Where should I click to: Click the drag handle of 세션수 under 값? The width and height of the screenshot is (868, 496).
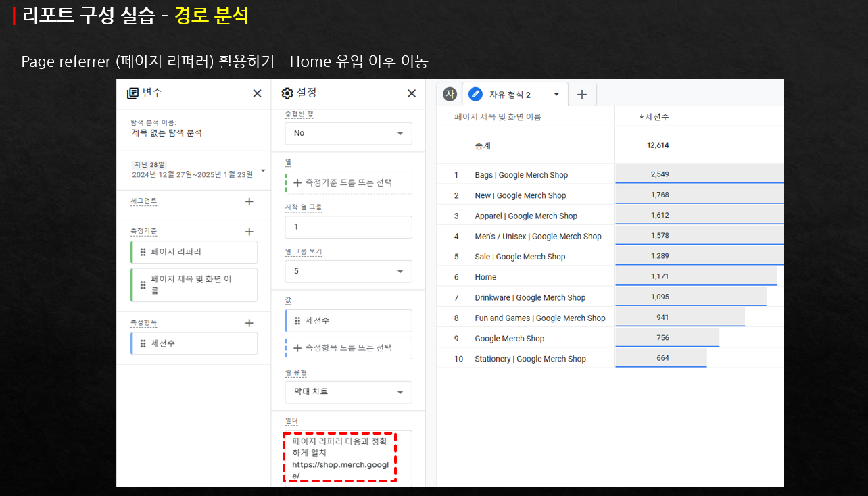pos(297,320)
